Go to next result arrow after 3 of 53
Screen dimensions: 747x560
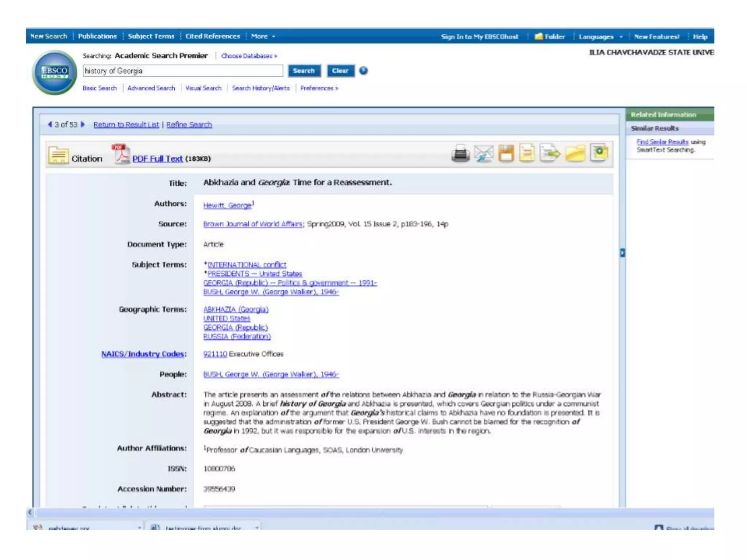click(83, 124)
